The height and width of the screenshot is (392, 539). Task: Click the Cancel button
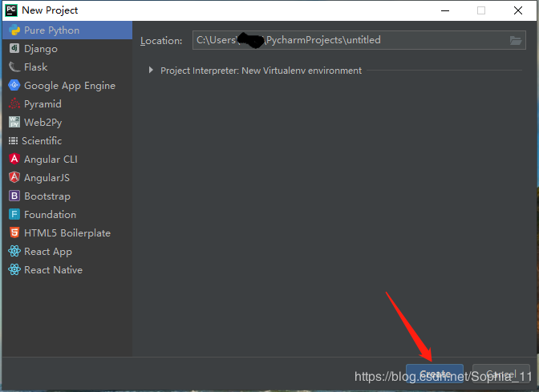[x=501, y=374]
